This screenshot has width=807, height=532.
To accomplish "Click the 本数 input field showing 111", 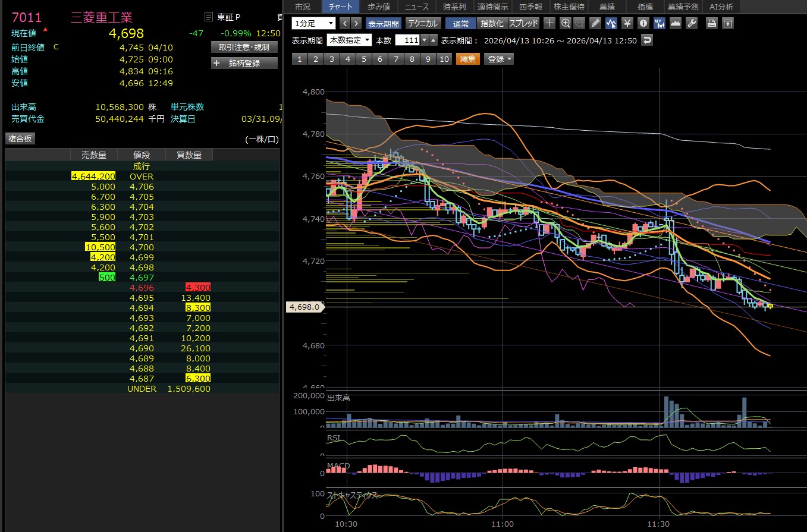I will tap(408, 40).
